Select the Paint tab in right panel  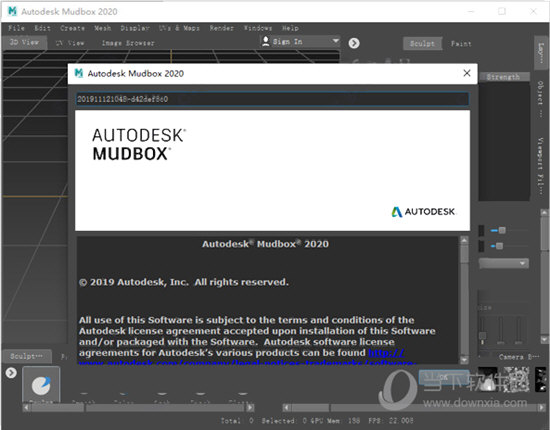pos(461,44)
